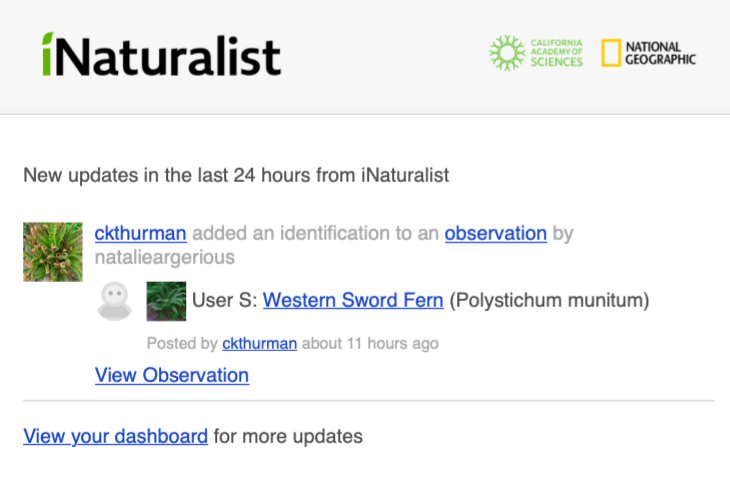The height and width of the screenshot is (489, 730).
Task: Open the small fern thumbnail beside User S
Action: point(166,300)
